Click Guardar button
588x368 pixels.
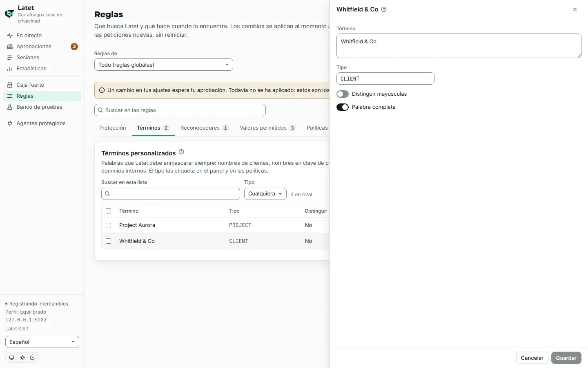pos(566,358)
